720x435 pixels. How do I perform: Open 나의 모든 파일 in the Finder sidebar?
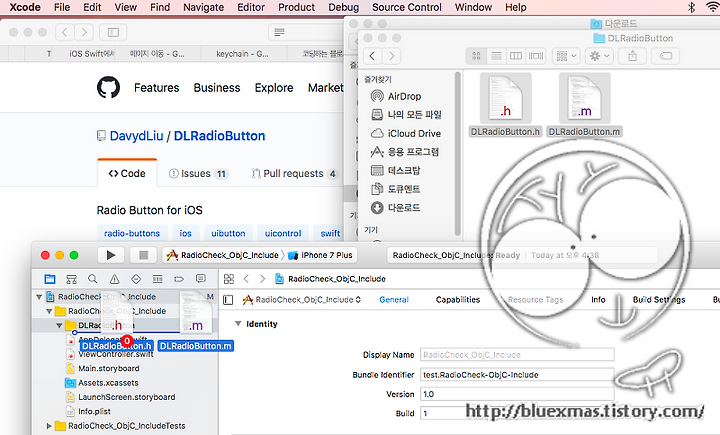pos(406,114)
